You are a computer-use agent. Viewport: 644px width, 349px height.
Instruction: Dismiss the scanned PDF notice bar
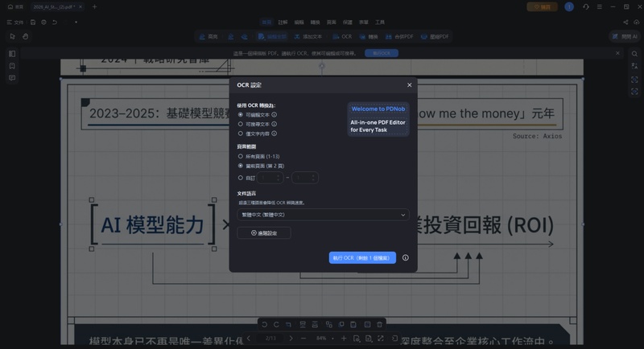click(617, 53)
